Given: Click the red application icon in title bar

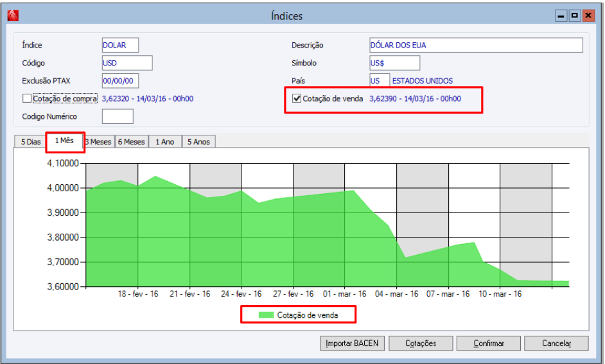Looking at the screenshot, I should tap(13, 15).
